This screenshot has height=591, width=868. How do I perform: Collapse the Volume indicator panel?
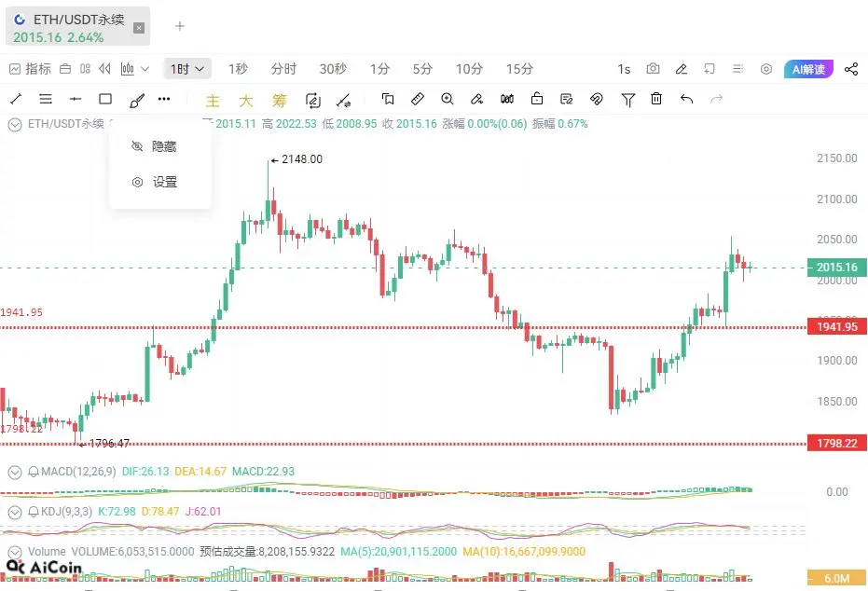pos(15,552)
